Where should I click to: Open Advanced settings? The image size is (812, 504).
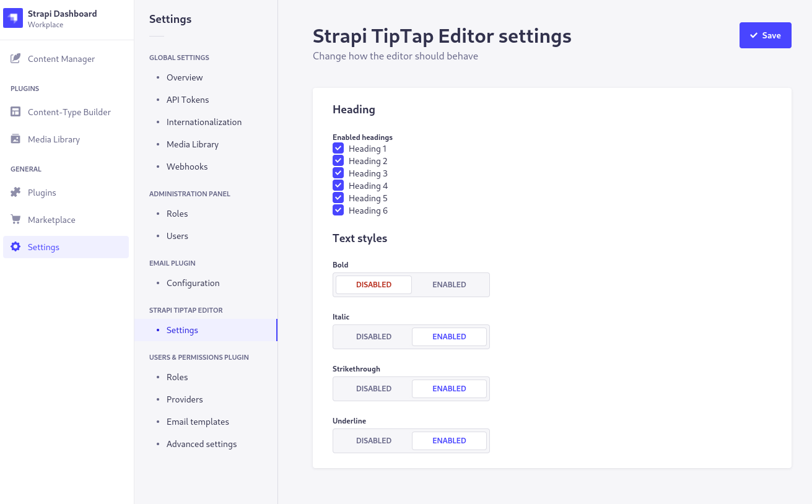[201, 444]
